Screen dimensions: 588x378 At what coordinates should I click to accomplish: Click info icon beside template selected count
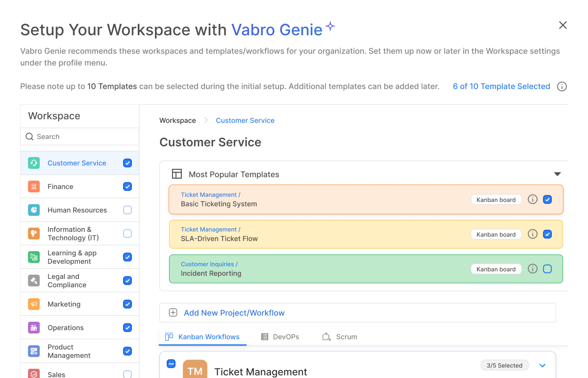point(562,87)
